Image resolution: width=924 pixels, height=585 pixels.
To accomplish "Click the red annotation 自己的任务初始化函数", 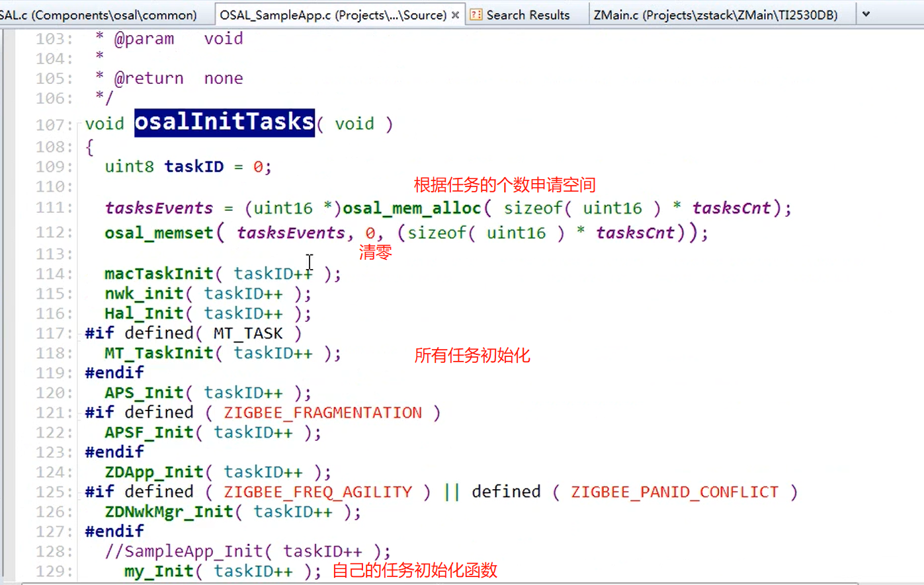I will 414,570.
